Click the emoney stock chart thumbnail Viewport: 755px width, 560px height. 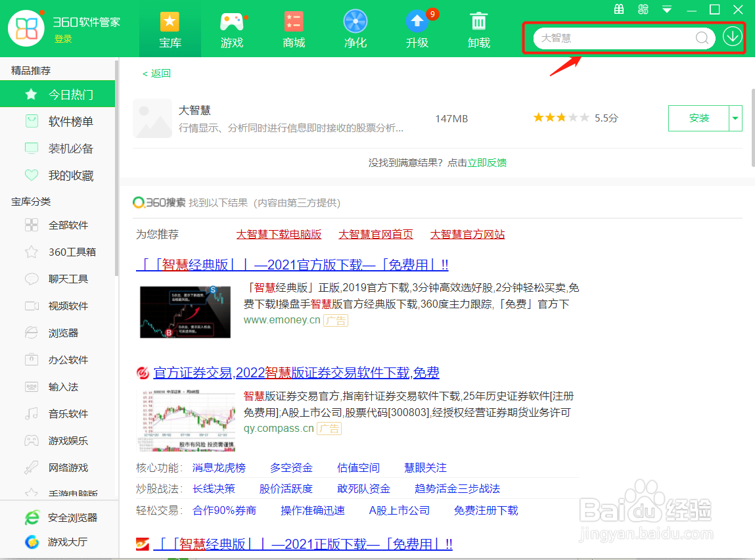tap(185, 312)
